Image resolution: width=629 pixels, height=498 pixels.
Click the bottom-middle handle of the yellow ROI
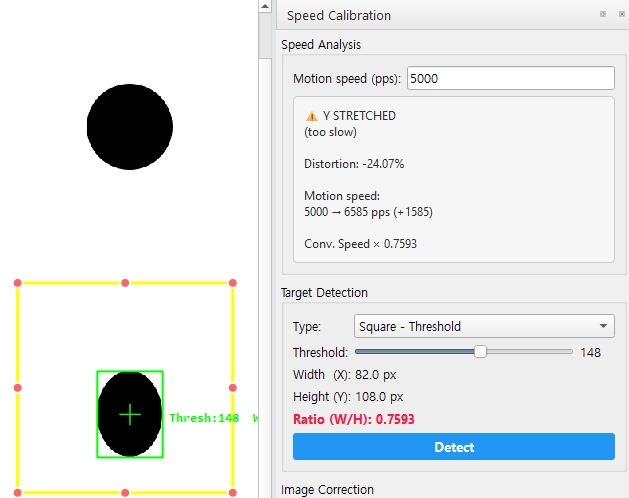[x=125, y=492]
